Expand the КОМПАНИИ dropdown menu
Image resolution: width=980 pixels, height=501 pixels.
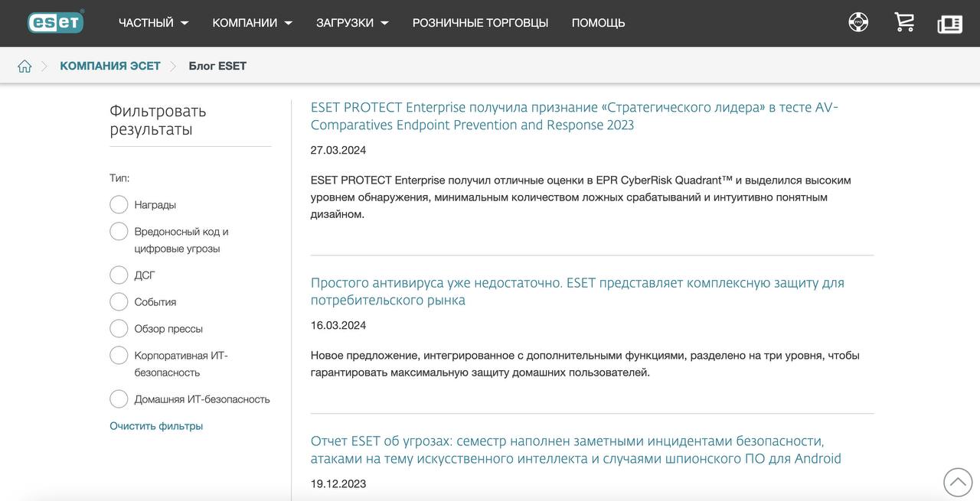point(252,23)
